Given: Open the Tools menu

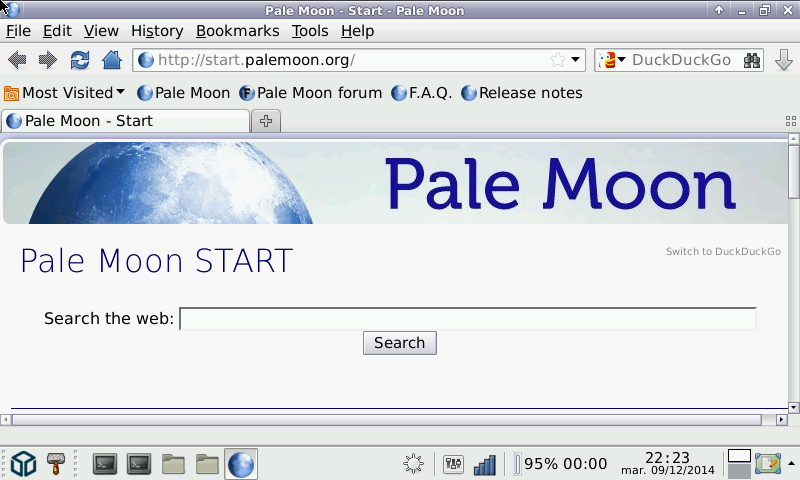Looking at the screenshot, I should pyautogui.click(x=310, y=31).
